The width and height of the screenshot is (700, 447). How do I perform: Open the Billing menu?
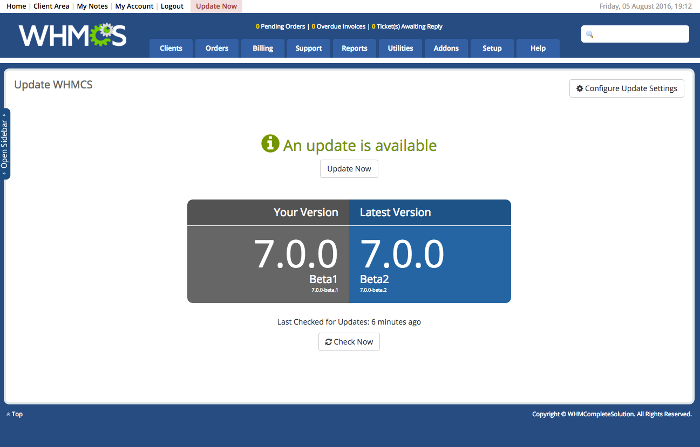click(263, 48)
